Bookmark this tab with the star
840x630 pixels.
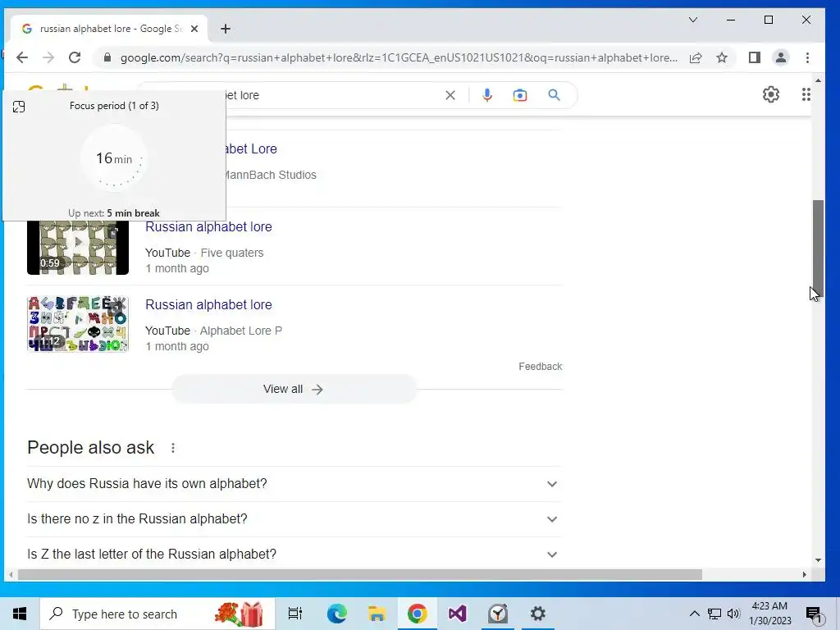[x=722, y=57]
